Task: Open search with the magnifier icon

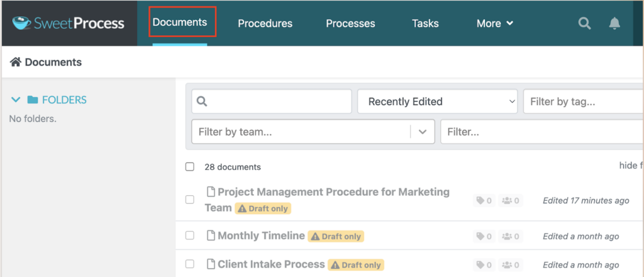Action: [584, 23]
